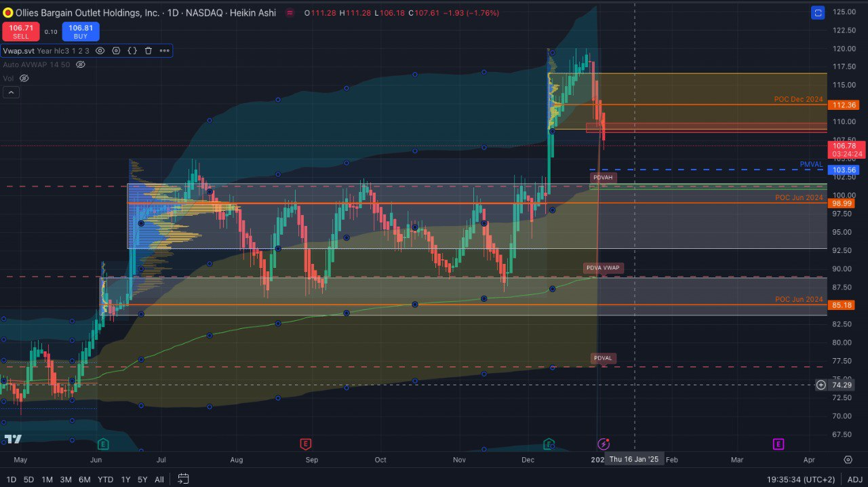Collapse the indicator legend
The height and width of the screenshot is (487, 868).
11,92
